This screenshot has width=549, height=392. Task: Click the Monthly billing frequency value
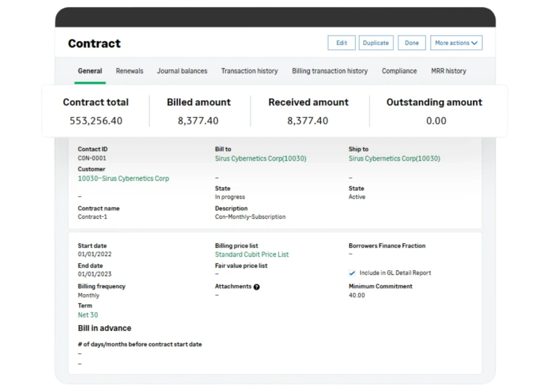(88, 295)
